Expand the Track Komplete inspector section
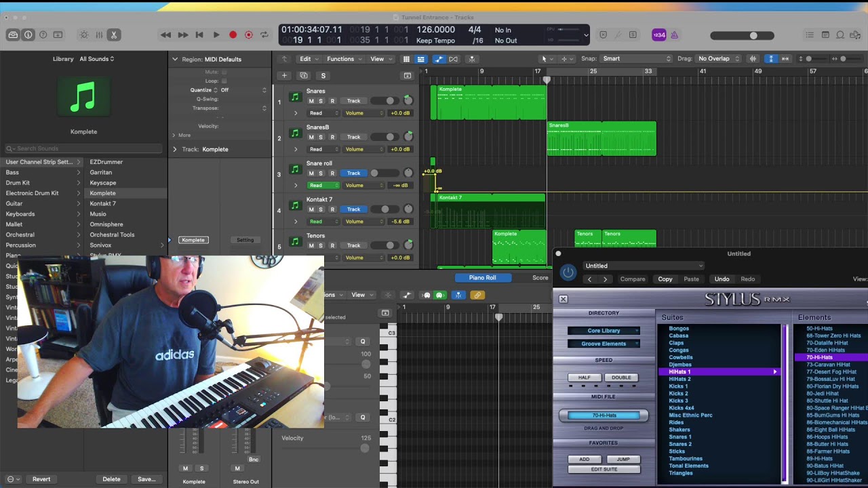The width and height of the screenshot is (868, 488). tap(175, 149)
